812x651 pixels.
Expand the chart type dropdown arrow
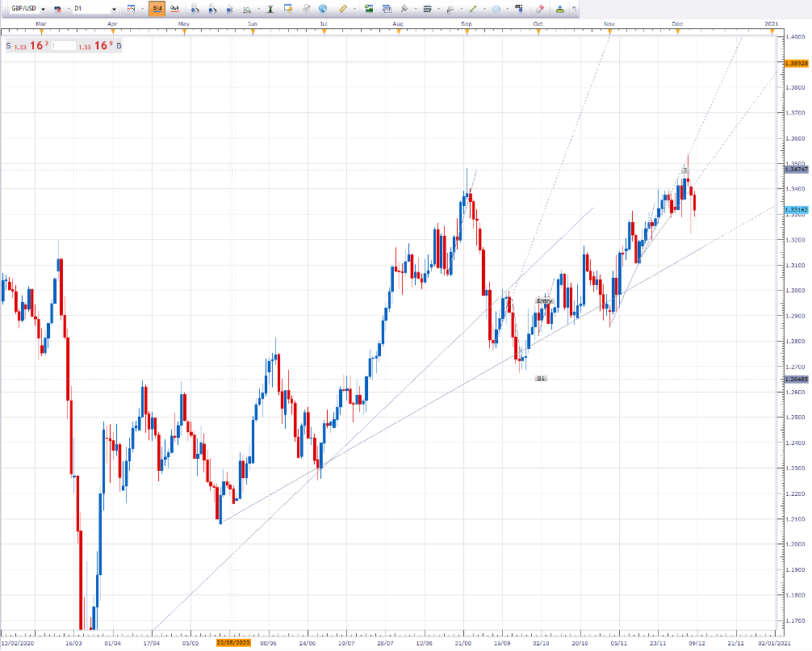pos(142,9)
